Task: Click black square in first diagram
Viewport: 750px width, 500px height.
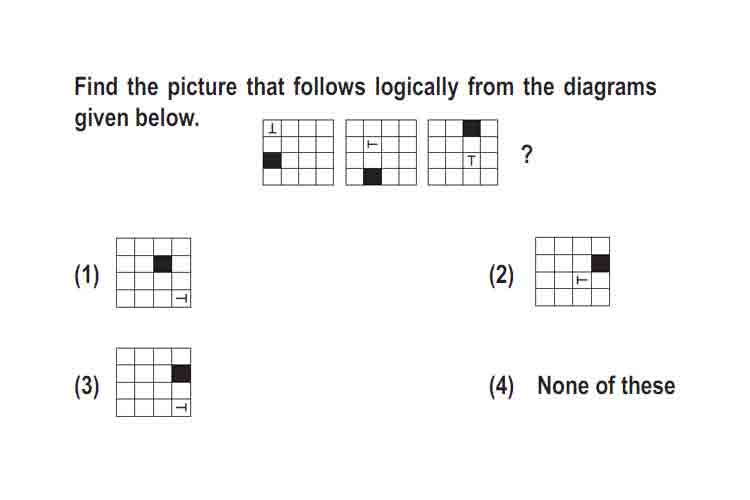Action: pos(272,161)
